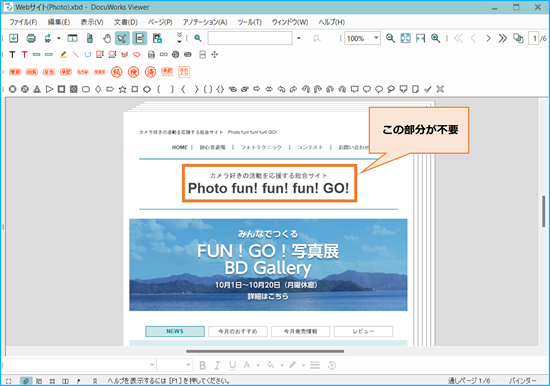Click the vertical scrollbar thumb
The width and height of the screenshot is (550, 386).
[543, 211]
